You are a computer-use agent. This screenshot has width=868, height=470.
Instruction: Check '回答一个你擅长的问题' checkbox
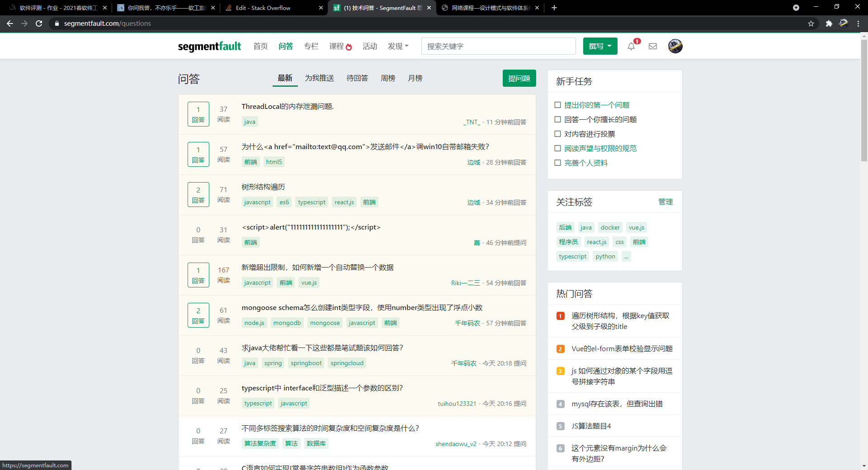(x=558, y=119)
